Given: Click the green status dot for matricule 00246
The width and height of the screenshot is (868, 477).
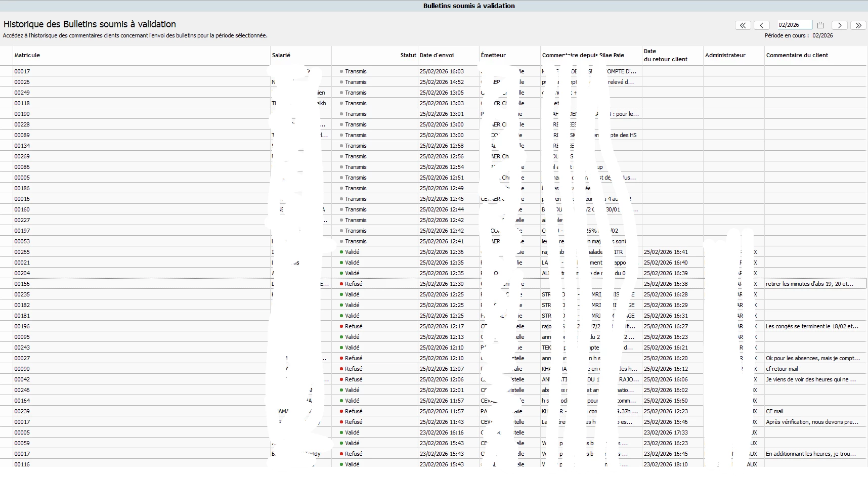Looking at the screenshot, I should (341, 390).
